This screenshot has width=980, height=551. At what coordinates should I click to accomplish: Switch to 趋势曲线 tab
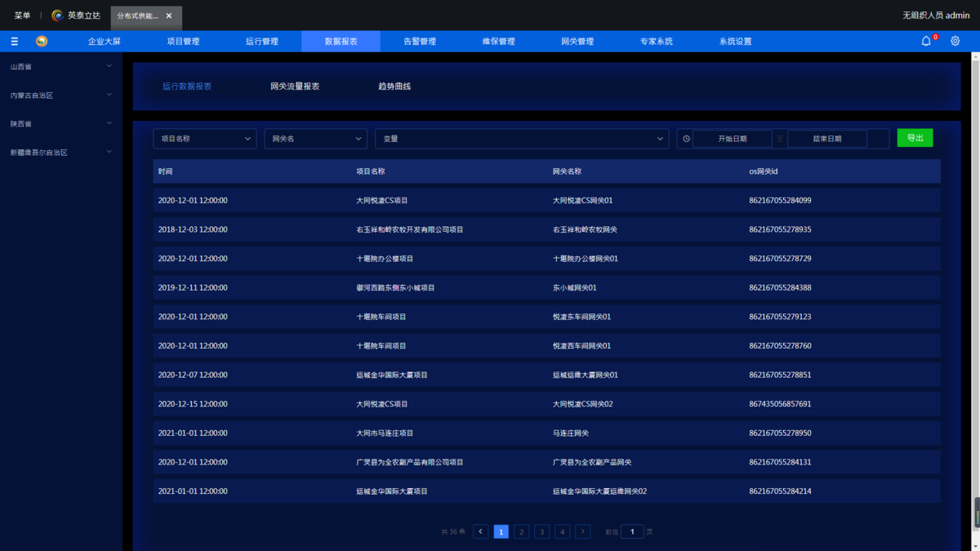(x=394, y=86)
